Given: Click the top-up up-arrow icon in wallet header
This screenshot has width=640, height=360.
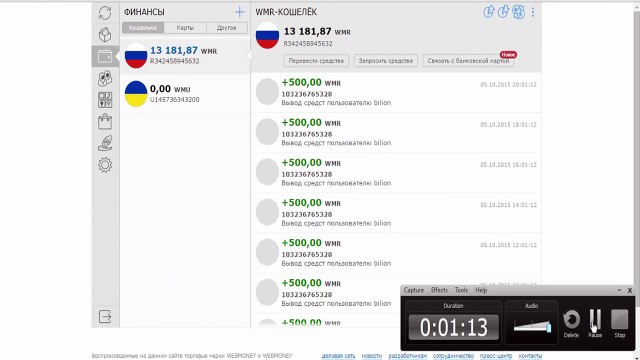Looking at the screenshot, I should (x=489, y=12).
